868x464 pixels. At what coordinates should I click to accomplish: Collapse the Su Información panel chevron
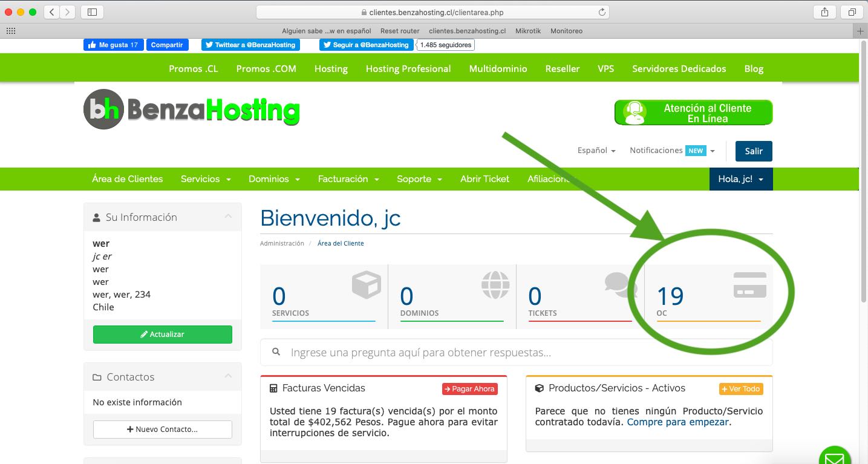[x=228, y=217]
